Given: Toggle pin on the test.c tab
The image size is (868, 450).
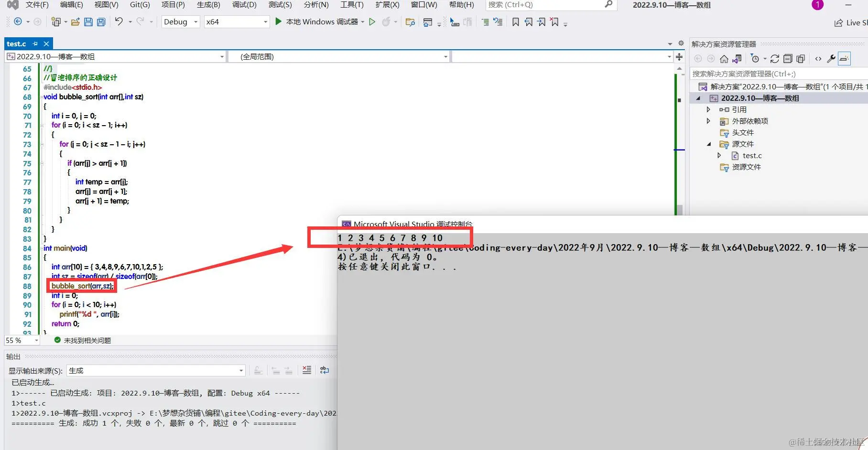Looking at the screenshot, I should click(x=35, y=43).
